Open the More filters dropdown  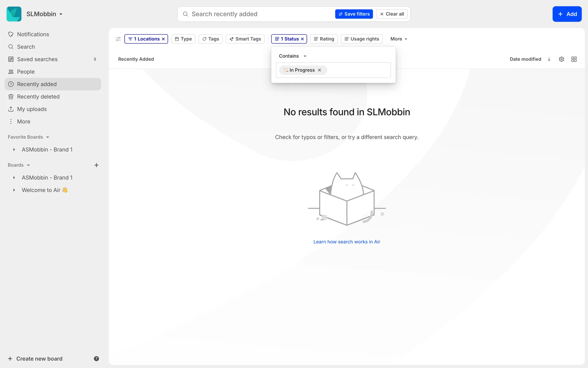click(x=398, y=39)
